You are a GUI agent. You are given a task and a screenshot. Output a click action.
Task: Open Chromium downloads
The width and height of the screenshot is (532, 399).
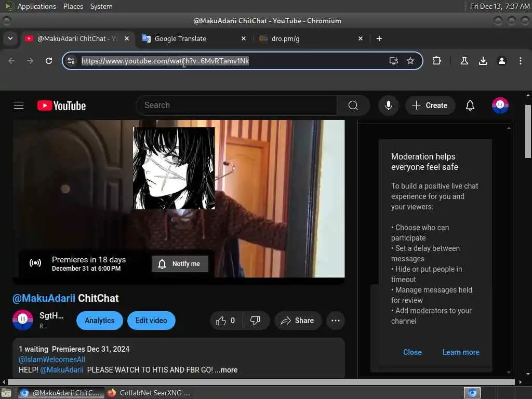click(x=483, y=61)
